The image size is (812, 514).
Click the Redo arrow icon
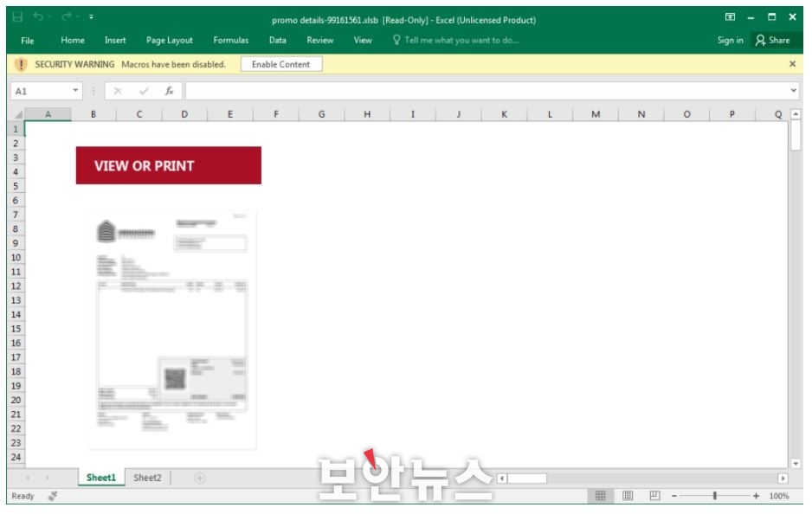[67, 16]
